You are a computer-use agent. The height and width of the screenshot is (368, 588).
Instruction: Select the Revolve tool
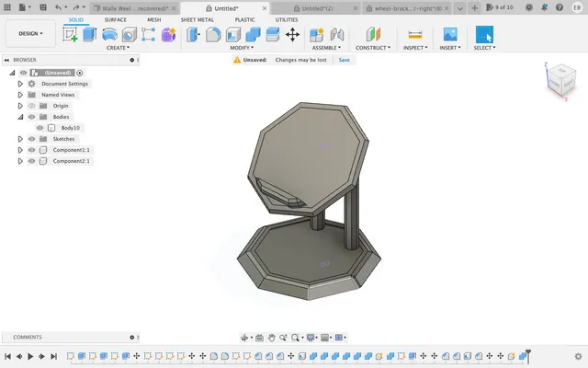click(109, 35)
